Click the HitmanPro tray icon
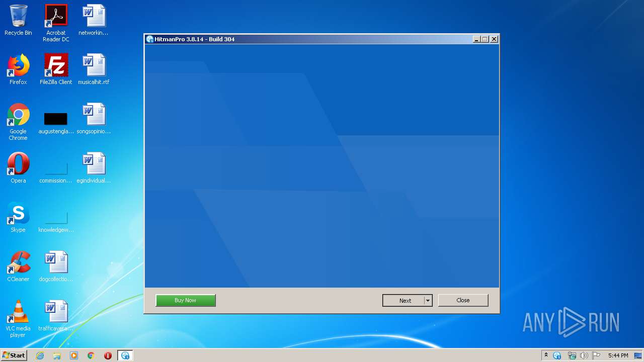This screenshot has height=362, width=644. 557,355
